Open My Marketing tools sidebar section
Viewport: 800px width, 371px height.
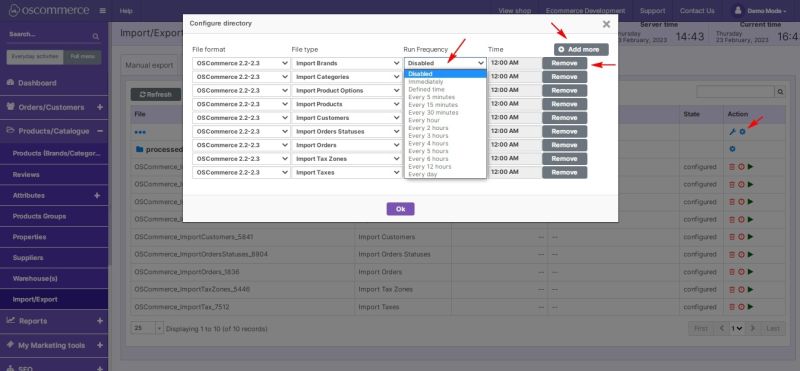pyautogui.click(x=51, y=345)
